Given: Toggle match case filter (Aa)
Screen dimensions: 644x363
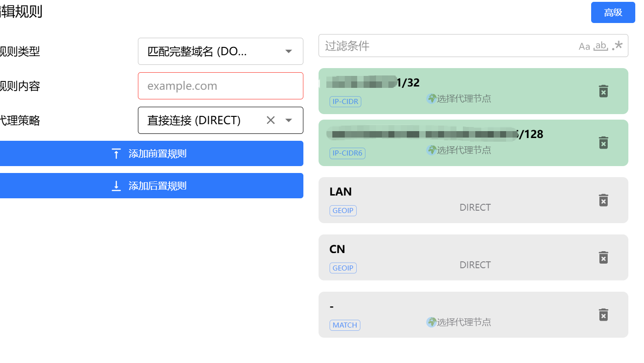Looking at the screenshot, I should tap(584, 46).
